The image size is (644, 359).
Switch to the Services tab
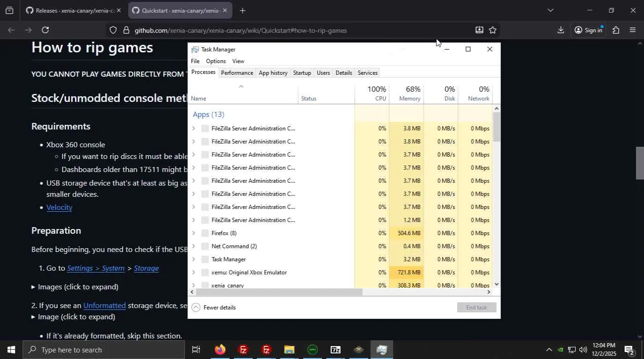pyautogui.click(x=367, y=72)
